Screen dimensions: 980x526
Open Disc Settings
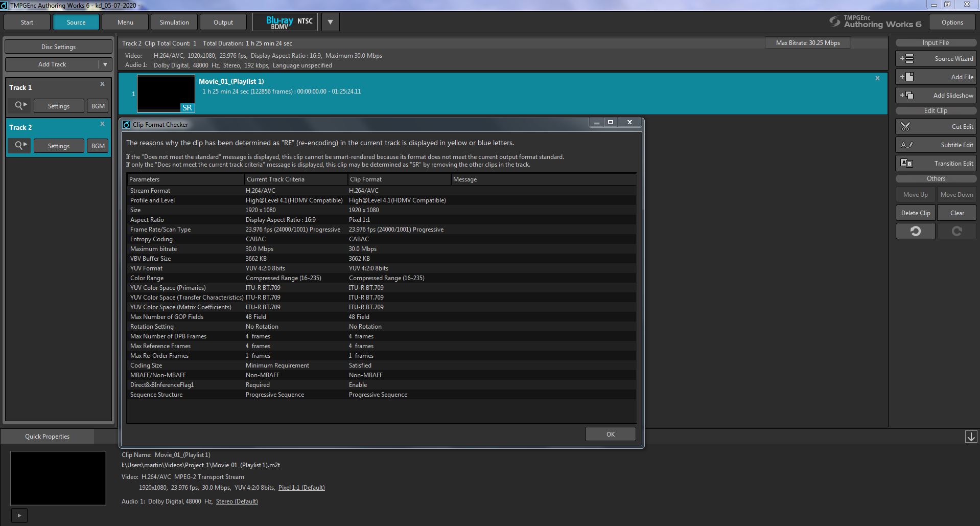58,47
